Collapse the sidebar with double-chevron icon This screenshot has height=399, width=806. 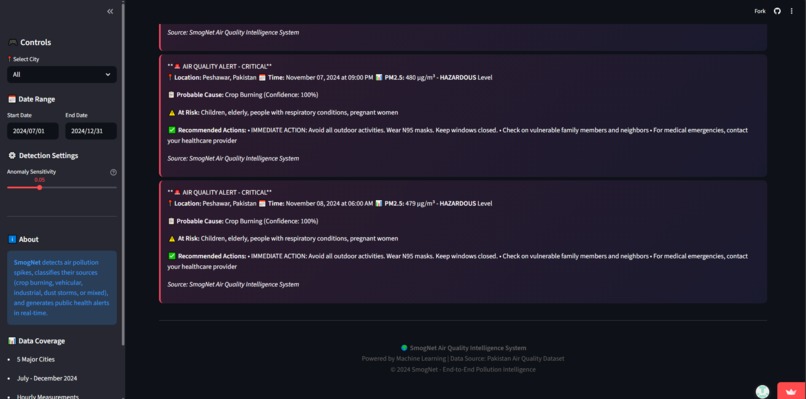(x=110, y=11)
